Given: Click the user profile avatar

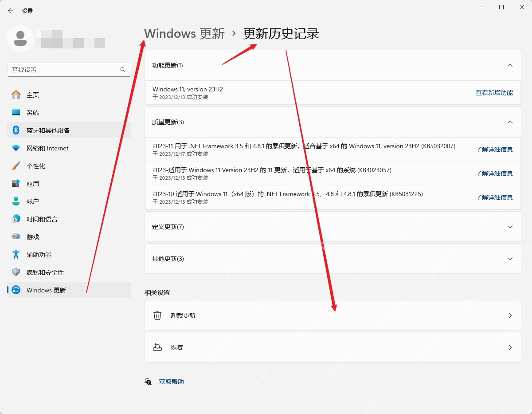Looking at the screenshot, I should tap(20, 39).
